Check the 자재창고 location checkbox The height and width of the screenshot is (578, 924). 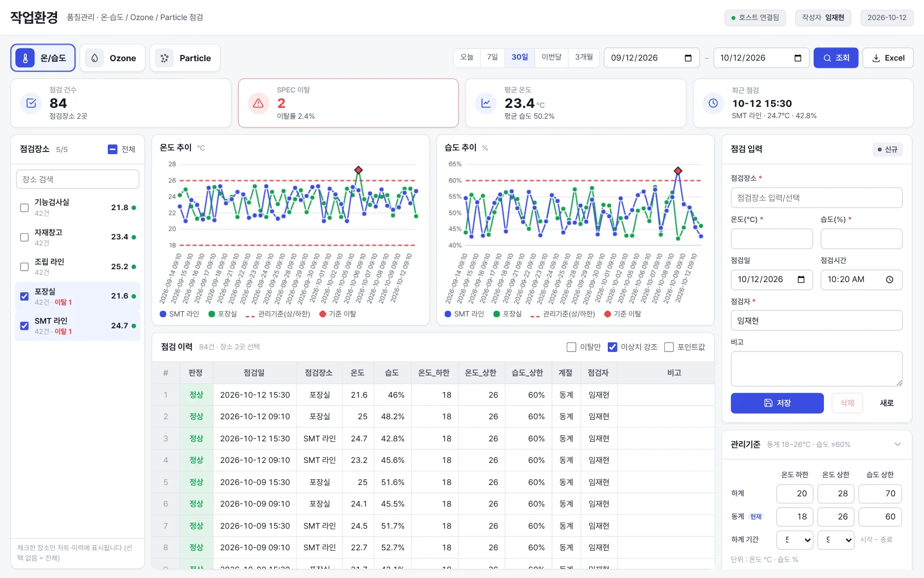[24, 237]
